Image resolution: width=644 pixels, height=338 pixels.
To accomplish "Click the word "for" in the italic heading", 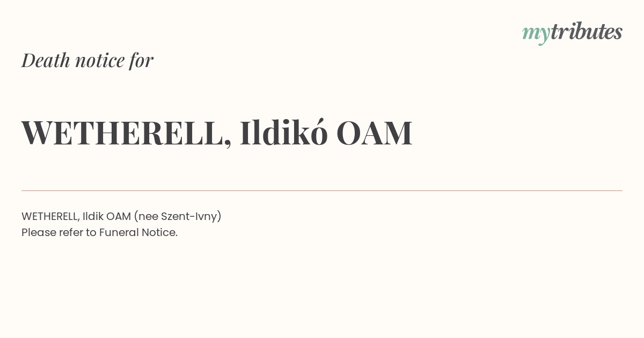I will click(142, 61).
